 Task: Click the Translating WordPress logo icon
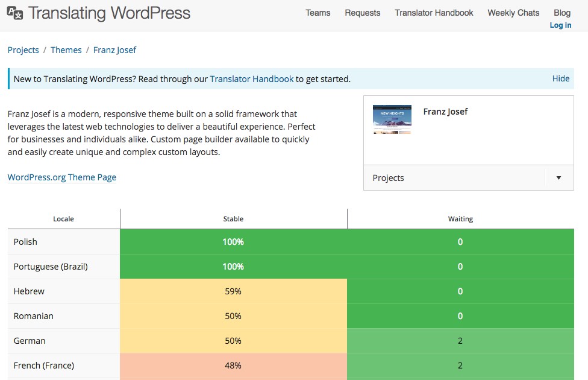(x=15, y=13)
